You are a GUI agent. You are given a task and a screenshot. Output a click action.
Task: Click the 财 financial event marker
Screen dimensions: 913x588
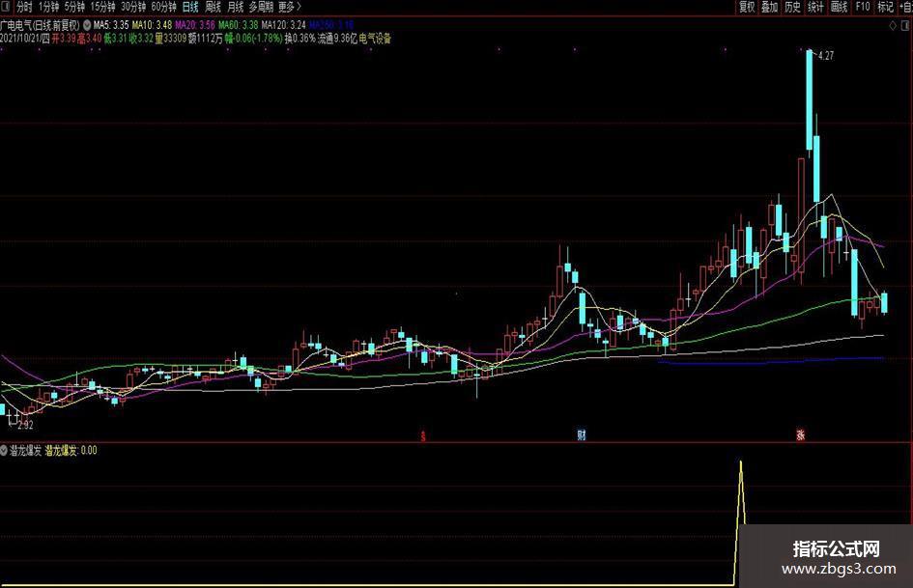coord(581,434)
